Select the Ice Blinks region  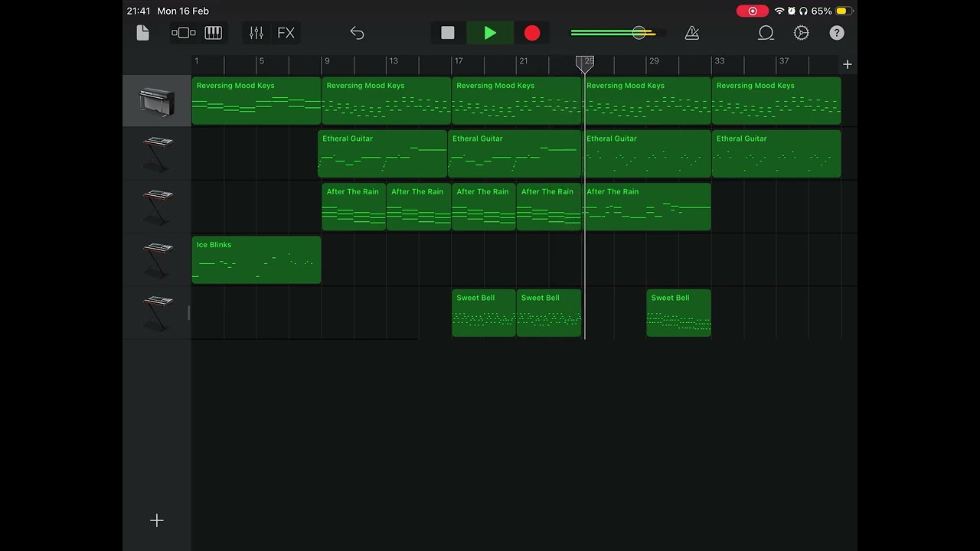click(256, 260)
